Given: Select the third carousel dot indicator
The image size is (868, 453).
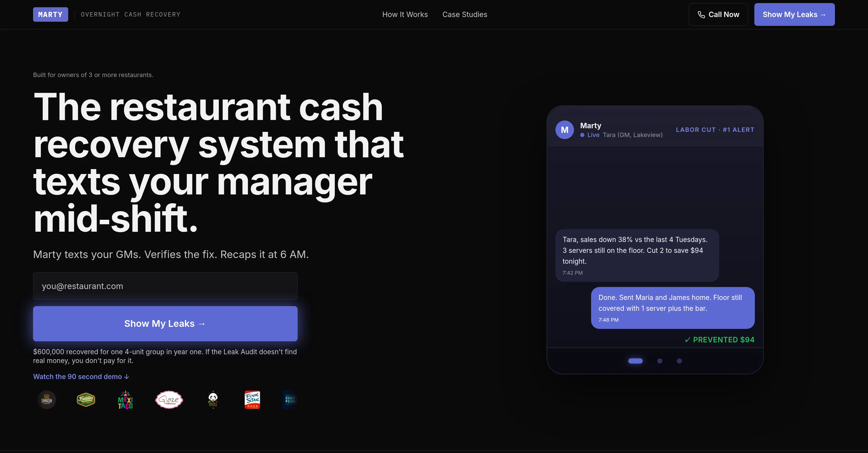Looking at the screenshot, I should point(679,361).
